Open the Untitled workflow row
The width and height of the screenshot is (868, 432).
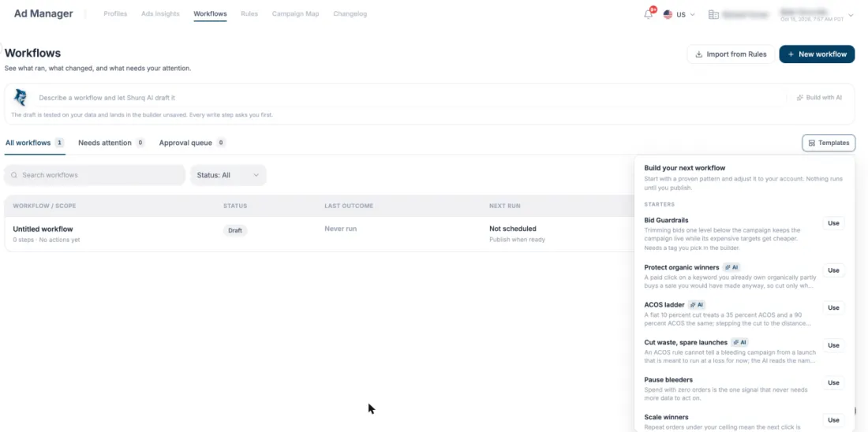319,234
